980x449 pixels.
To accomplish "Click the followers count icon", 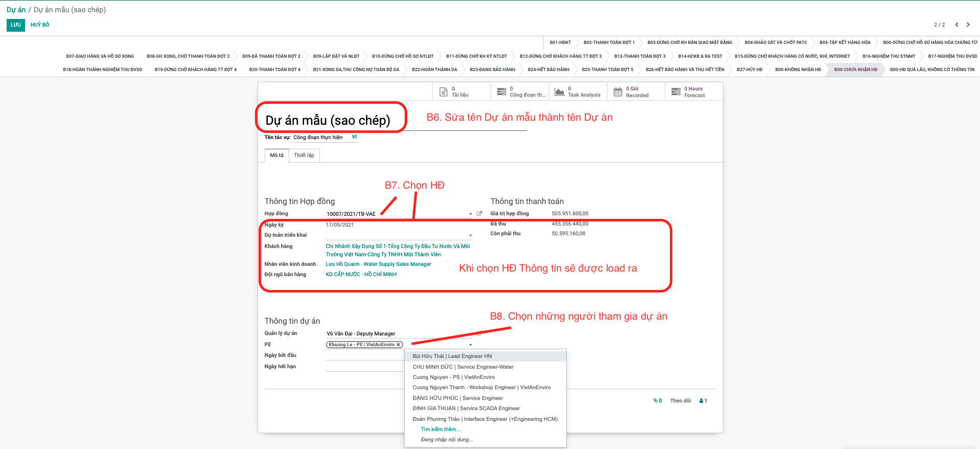I will (703, 401).
